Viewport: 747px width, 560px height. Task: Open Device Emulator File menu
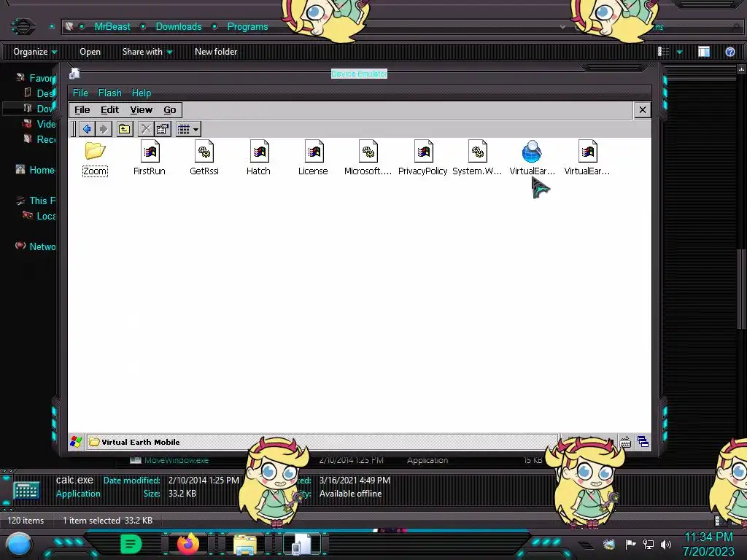pos(80,93)
